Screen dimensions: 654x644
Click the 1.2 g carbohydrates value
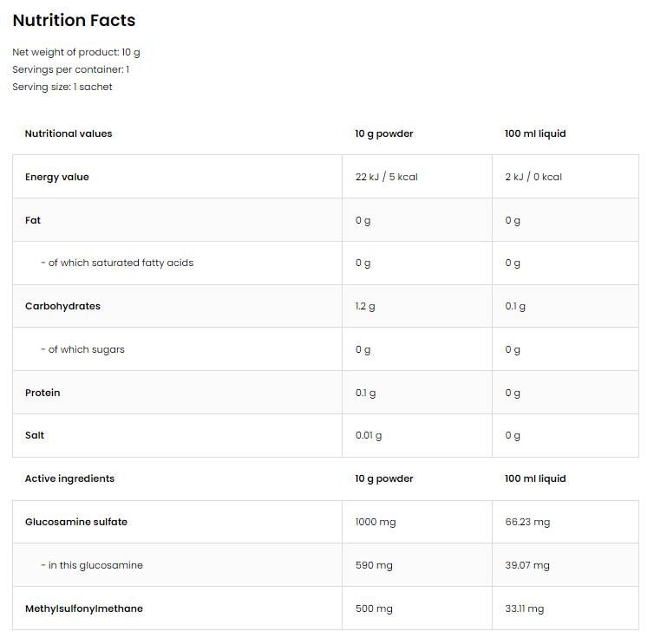[366, 306]
